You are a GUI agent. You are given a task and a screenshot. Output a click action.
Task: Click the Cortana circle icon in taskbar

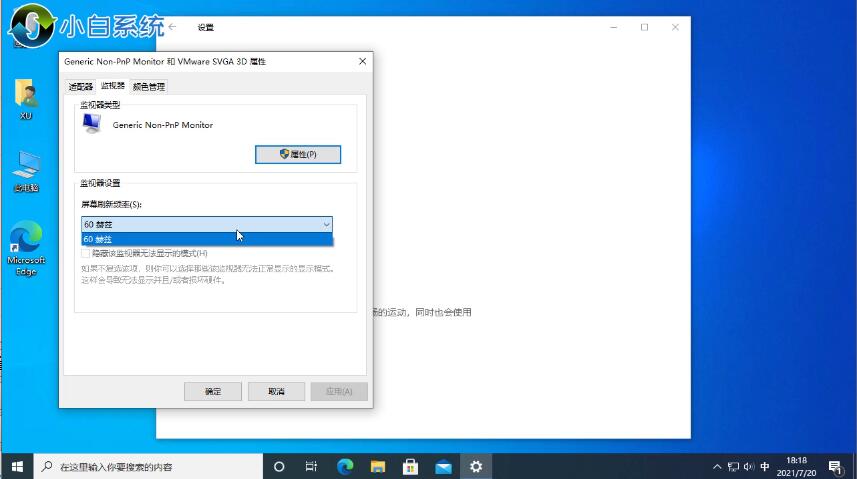coord(279,466)
